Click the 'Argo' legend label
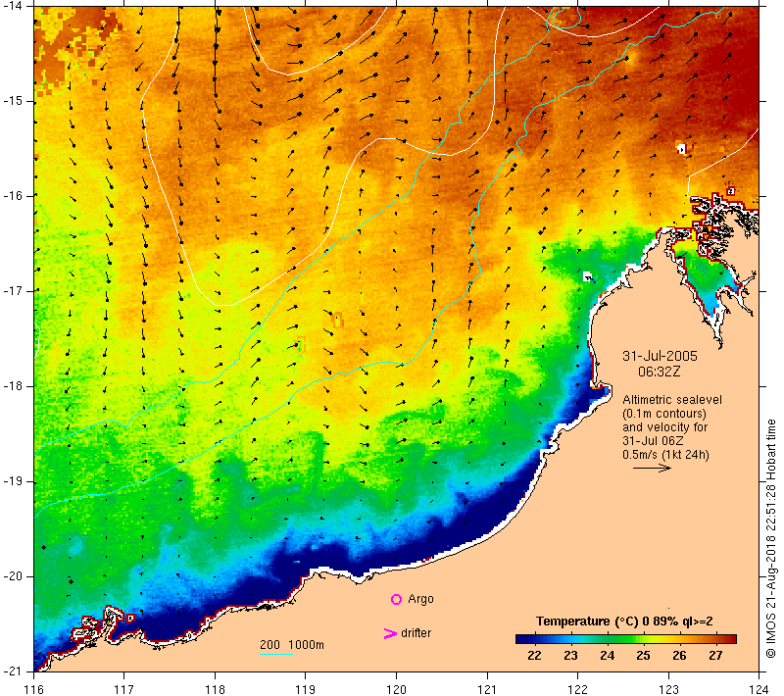The width and height of the screenshot is (784, 696). tap(420, 599)
